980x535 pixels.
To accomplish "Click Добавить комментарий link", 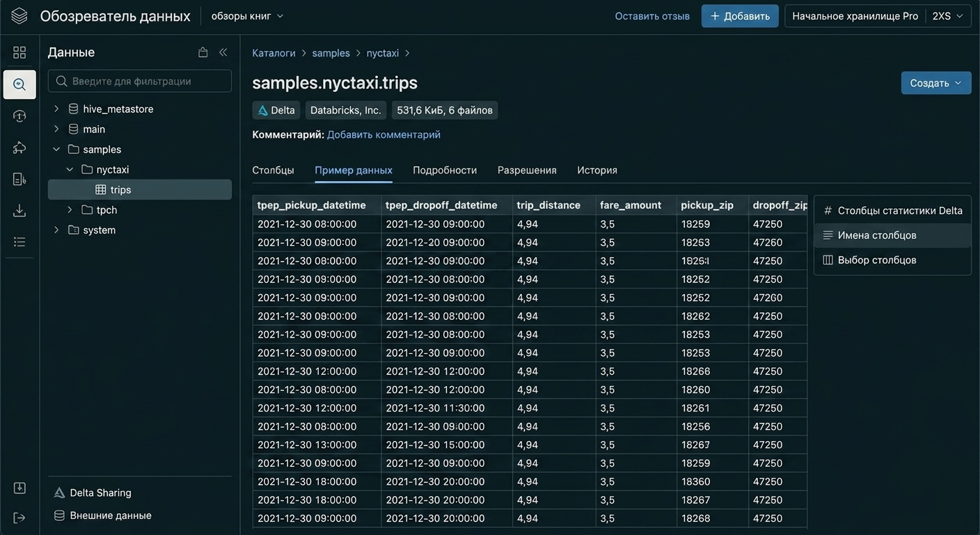I will pos(384,134).
